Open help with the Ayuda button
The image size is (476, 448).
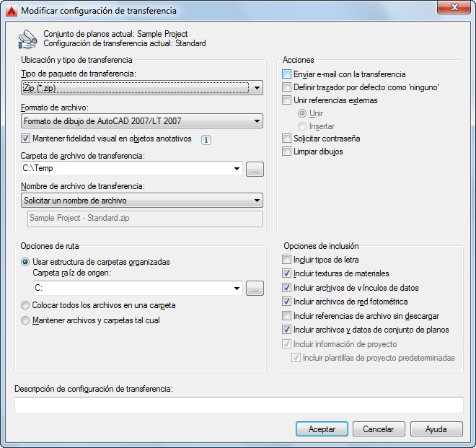pos(436,429)
